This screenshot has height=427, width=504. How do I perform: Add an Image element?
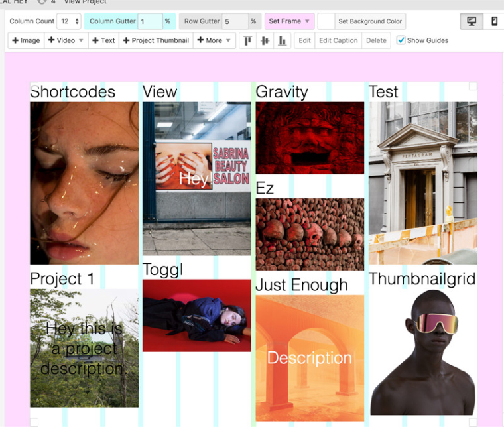tap(26, 40)
